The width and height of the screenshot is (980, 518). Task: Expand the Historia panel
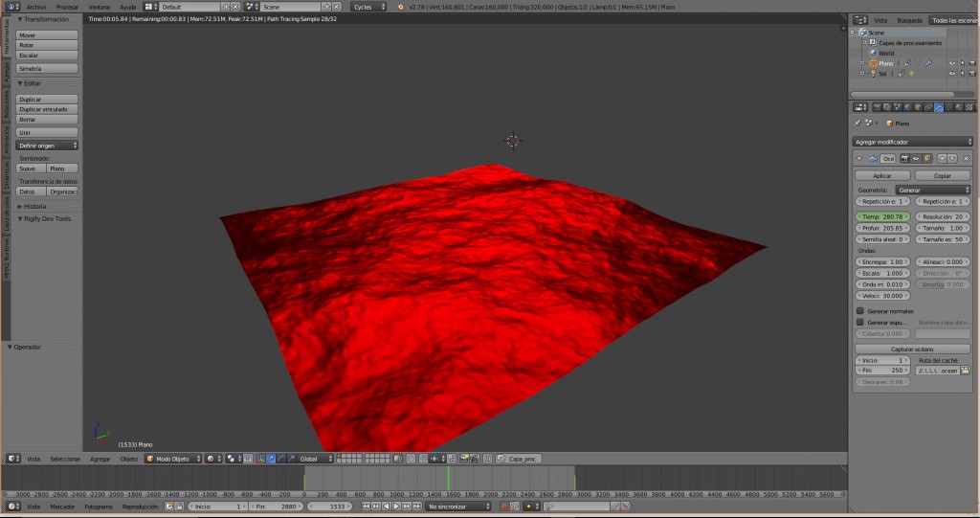[x=20, y=207]
